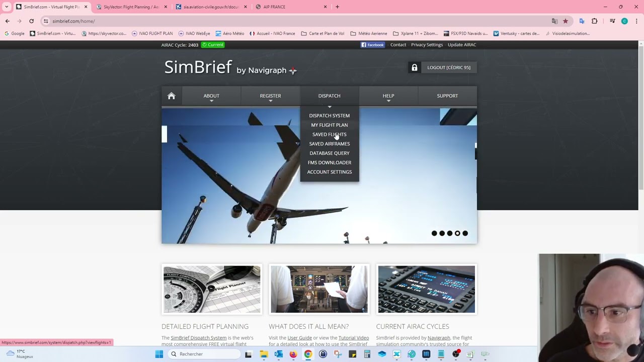Click the Rechercher taskbar search box
This screenshot has width=644, height=362.
click(x=204, y=354)
